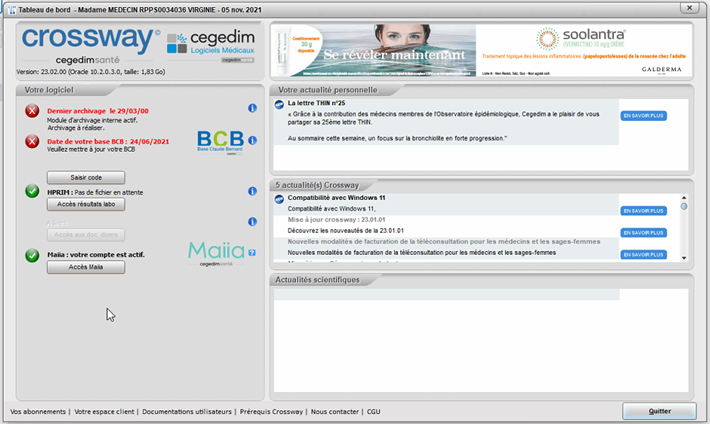
Task: Open the CGU link
Action: click(x=374, y=412)
